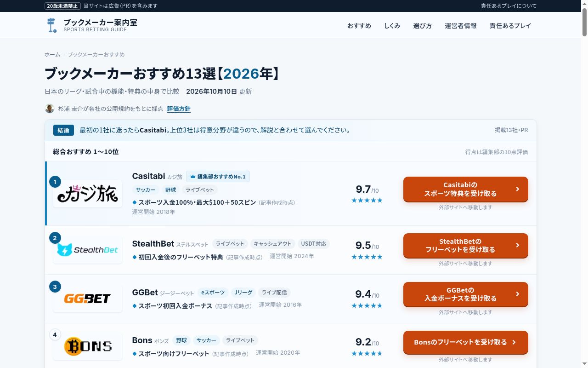
Task: Open 責任あるプレイ in the main navigation
Action: (x=510, y=26)
